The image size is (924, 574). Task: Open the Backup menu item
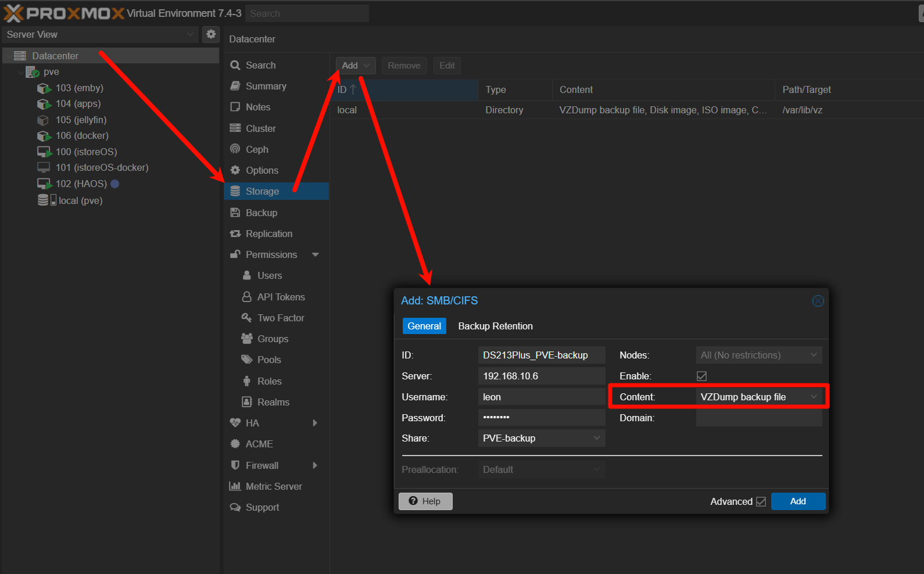click(x=277, y=213)
